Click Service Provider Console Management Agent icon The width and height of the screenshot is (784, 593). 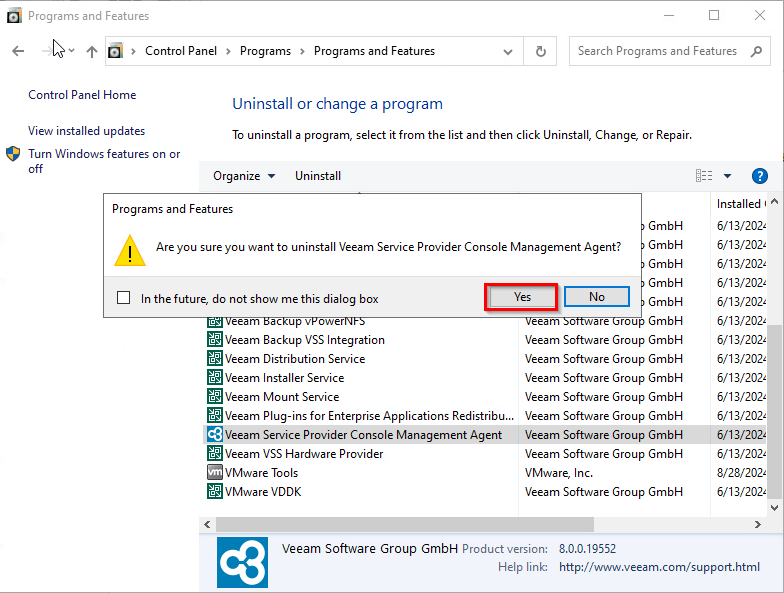(x=215, y=434)
